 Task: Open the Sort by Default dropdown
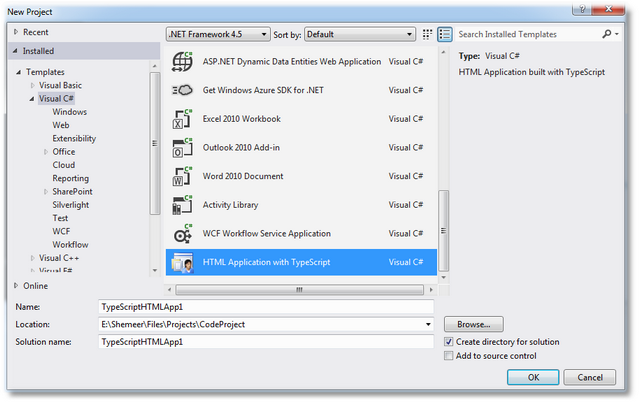pos(360,34)
